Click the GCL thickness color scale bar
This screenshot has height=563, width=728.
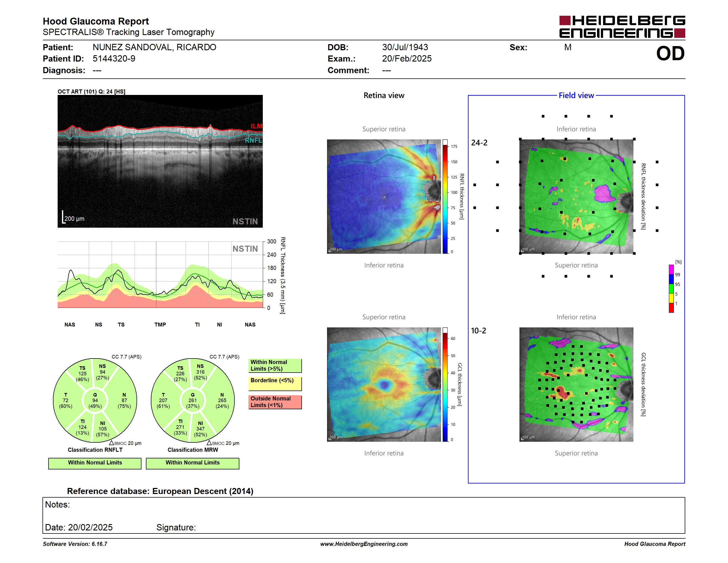(x=445, y=384)
